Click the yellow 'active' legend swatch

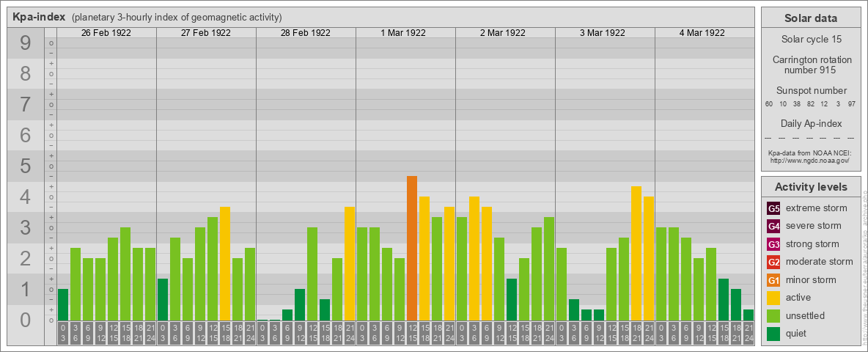[773, 298]
